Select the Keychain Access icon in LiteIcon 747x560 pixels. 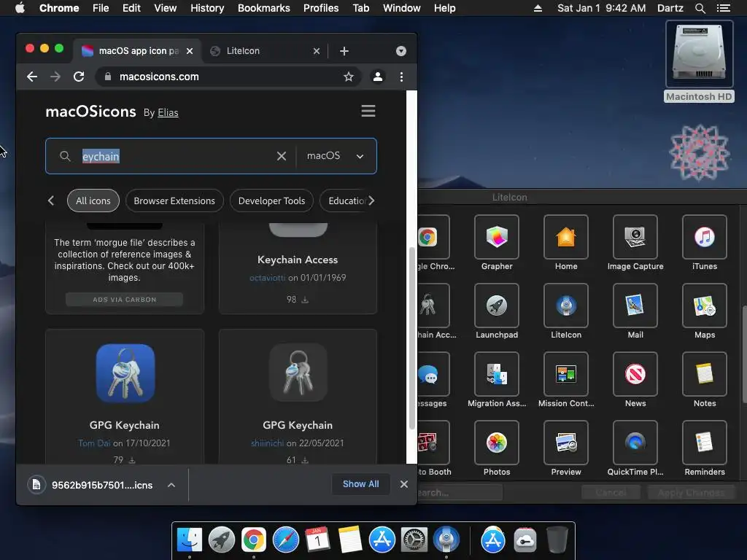click(433, 306)
